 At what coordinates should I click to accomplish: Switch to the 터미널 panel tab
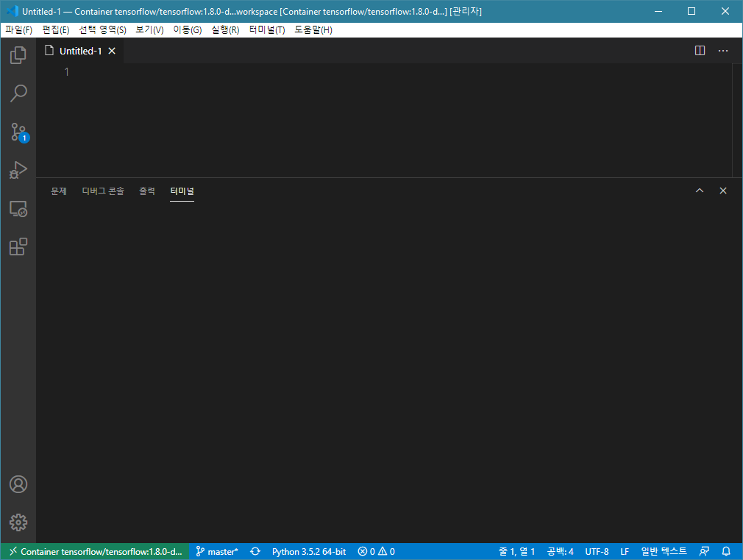[182, 191]
